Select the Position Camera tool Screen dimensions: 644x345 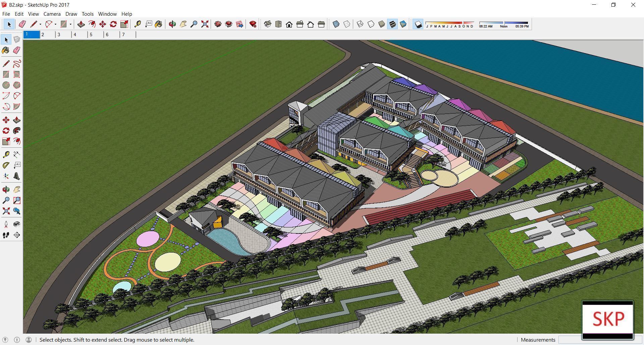6,224
